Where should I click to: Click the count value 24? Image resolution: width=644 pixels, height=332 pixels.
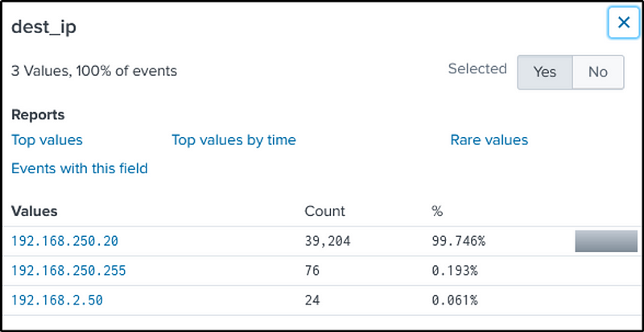tap(313, 301)
